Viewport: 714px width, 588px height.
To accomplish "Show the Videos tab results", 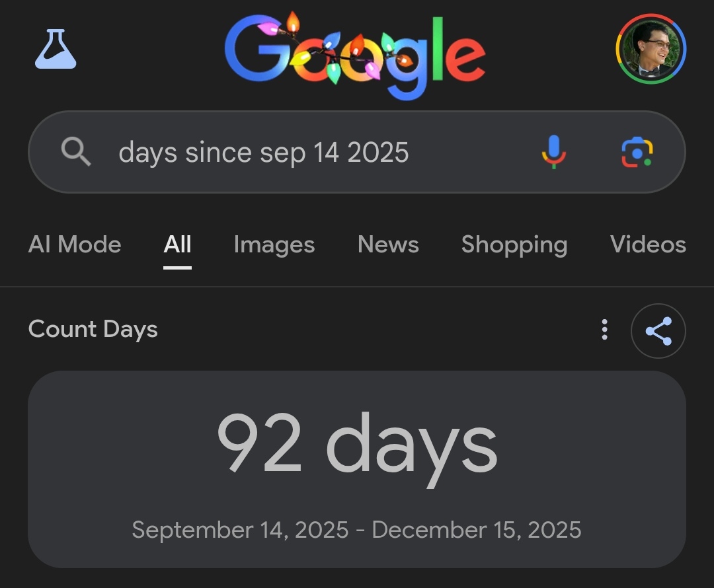I will tap(647, 245).
